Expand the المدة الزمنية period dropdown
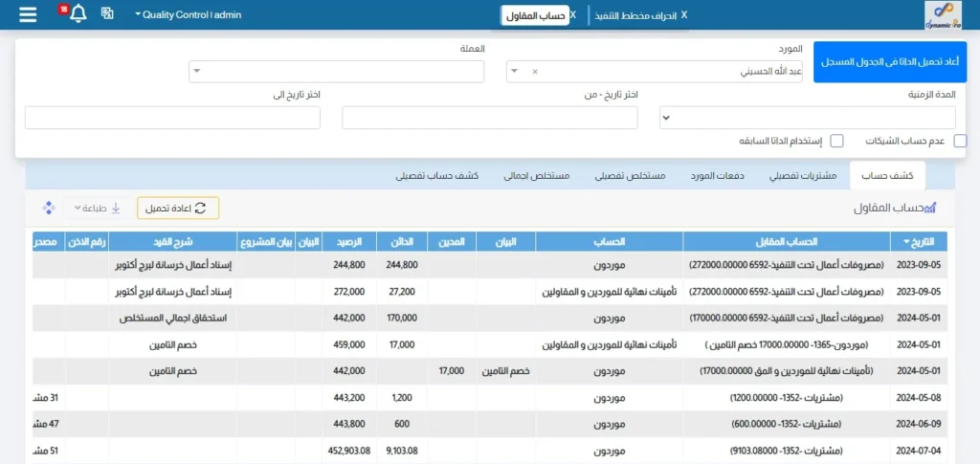This screenshot has width=980, height=464. (667, 118)
